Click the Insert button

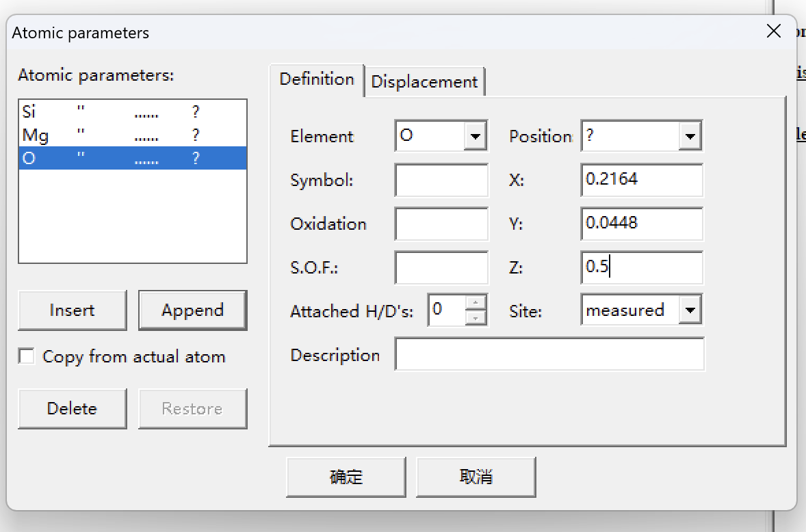tap(72, 310)
